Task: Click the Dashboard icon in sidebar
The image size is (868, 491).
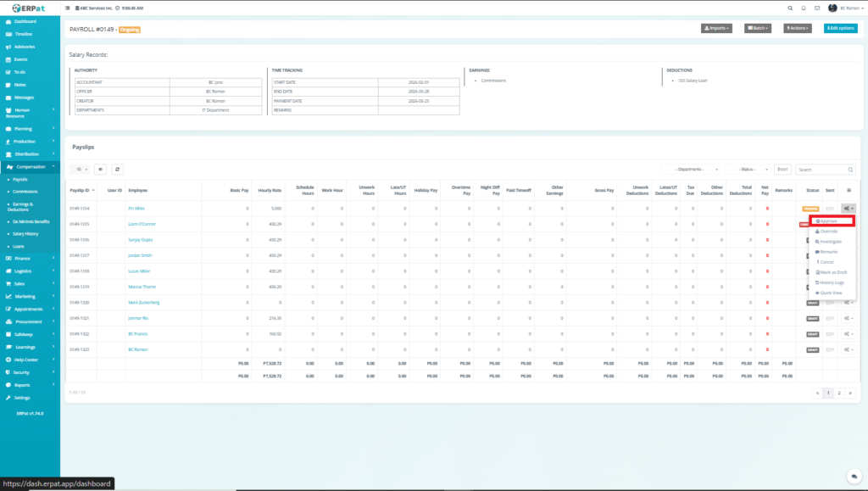Action: pos(8,20)
